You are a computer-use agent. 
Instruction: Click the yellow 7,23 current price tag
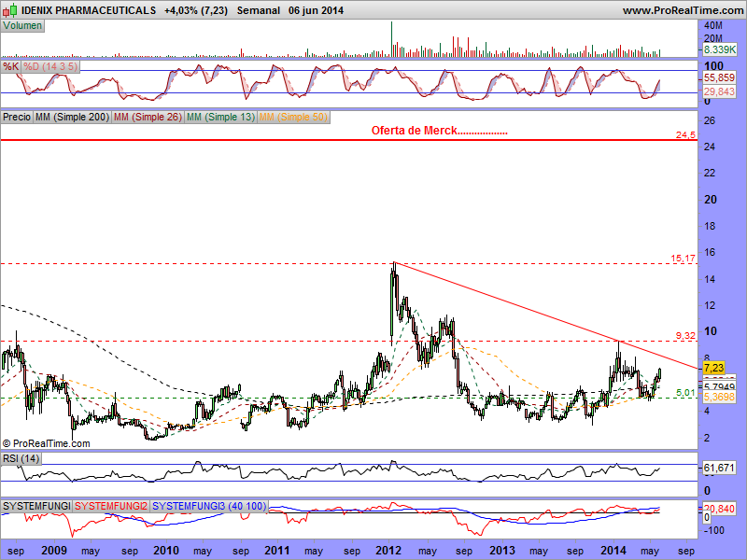tap(713, 368)
